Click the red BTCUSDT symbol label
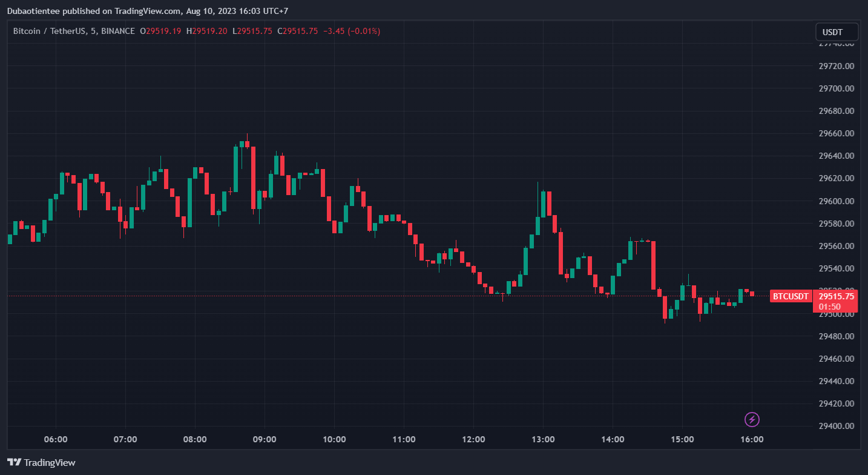The image size is (868, 475). pos(791,296)
